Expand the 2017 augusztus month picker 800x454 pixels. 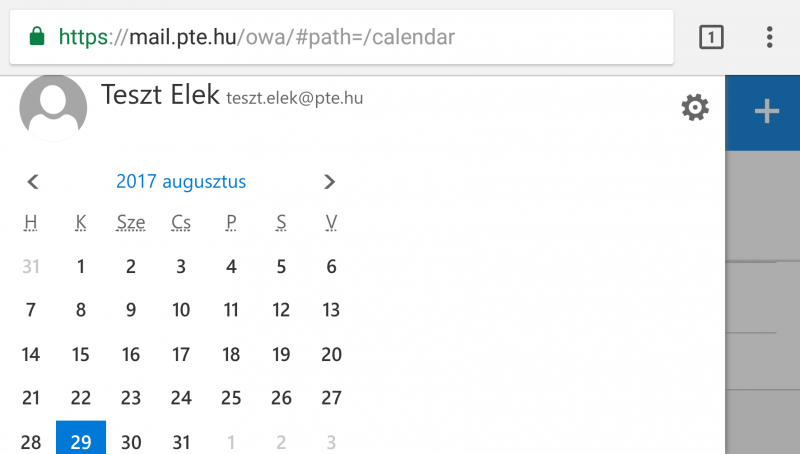pos(181,182)
